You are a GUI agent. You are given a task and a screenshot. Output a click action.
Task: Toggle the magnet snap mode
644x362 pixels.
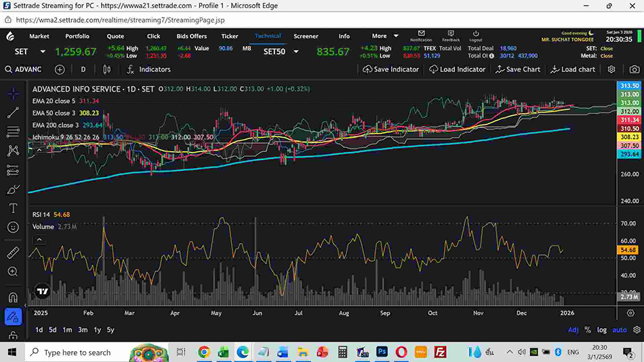[x=12, y=297]
